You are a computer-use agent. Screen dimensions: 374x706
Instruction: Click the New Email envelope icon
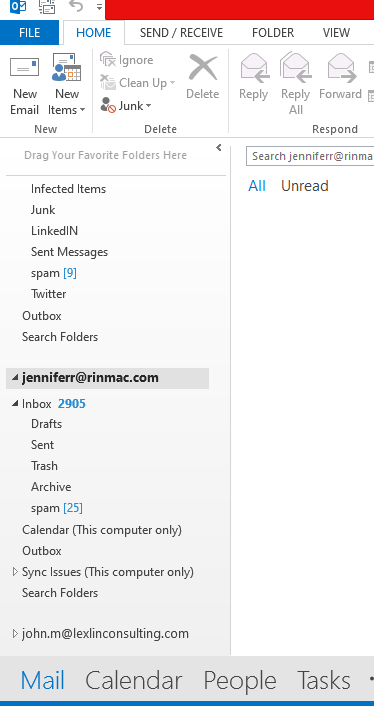click(x=24, y=68)
